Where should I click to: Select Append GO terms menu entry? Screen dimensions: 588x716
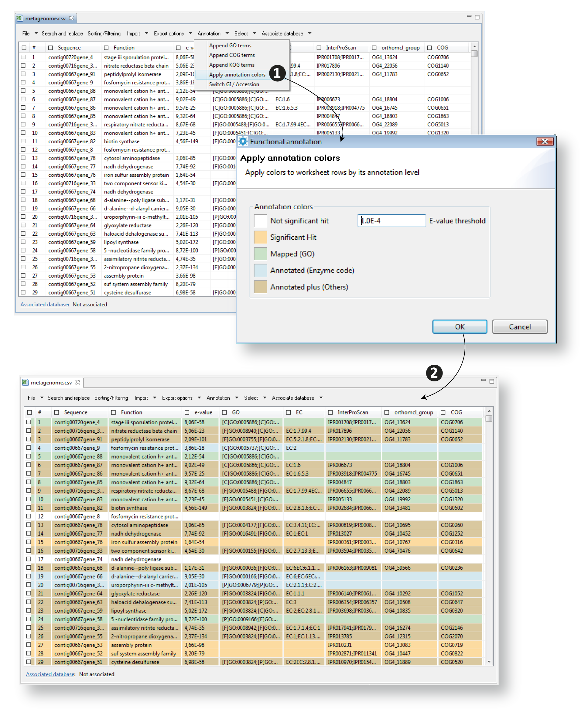pyautogui.click(x=230, y=45)
